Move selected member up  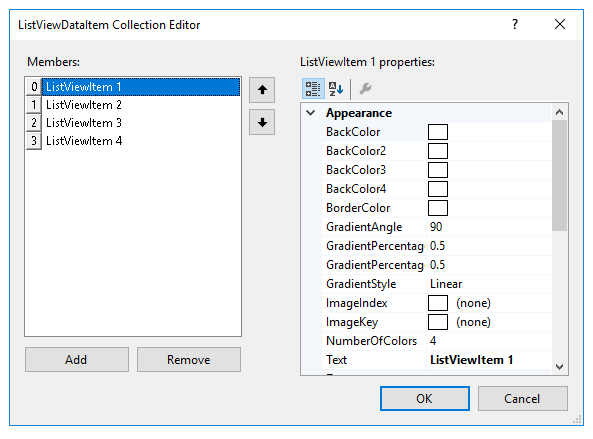click(262, 90)
